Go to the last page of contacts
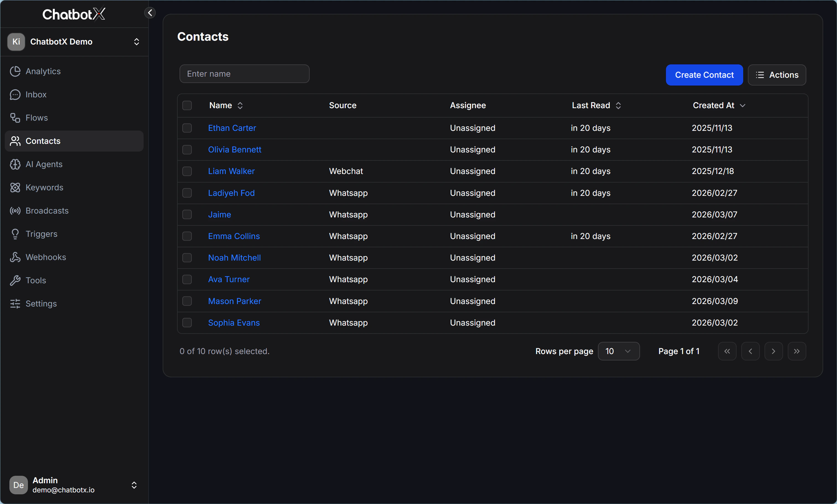The width and height of the screenshot is (837, 504). (x=797, y=351)
